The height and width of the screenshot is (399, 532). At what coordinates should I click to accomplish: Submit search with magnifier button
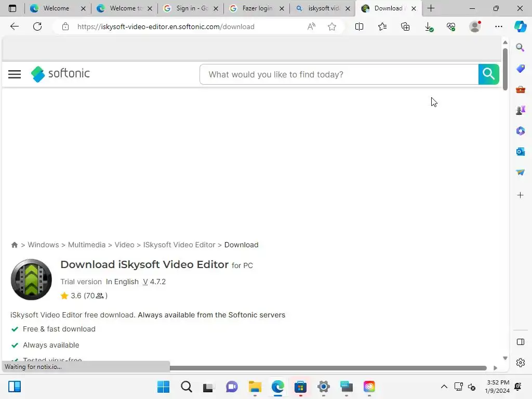point(488,74)
